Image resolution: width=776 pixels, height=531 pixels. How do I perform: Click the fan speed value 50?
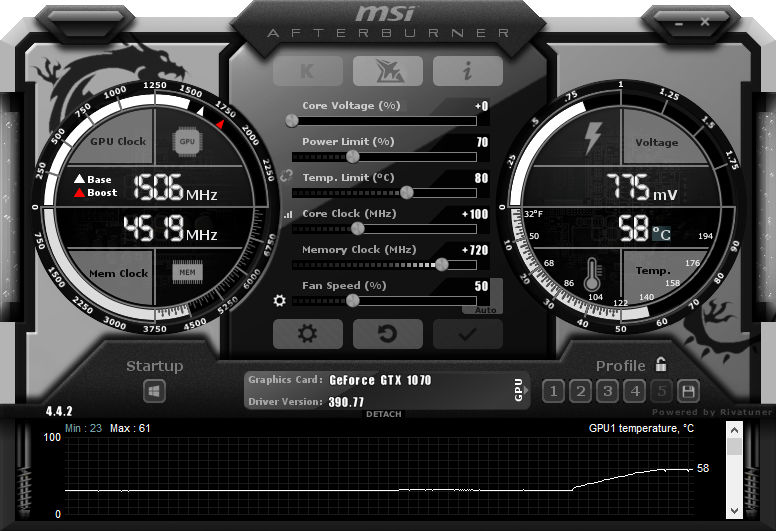coord(481,286)
